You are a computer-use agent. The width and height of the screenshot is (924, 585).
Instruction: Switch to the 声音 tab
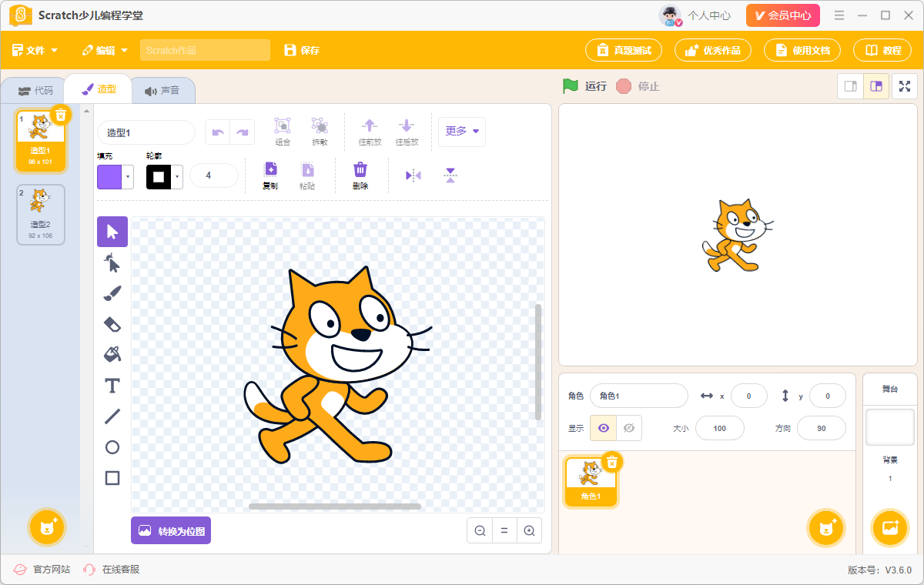tap(162, 91)
